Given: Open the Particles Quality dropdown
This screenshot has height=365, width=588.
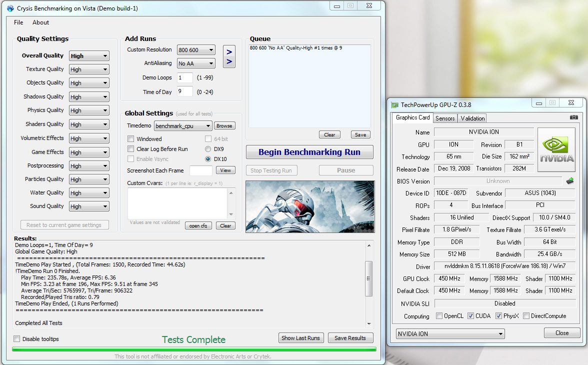Looking at the screenshot, I should pyautogui.click(x=89, y=179).
